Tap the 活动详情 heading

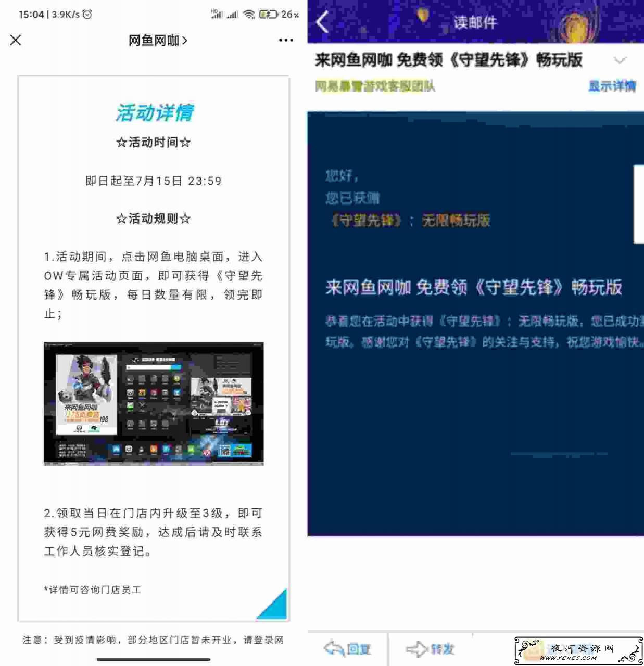point(155,112)
